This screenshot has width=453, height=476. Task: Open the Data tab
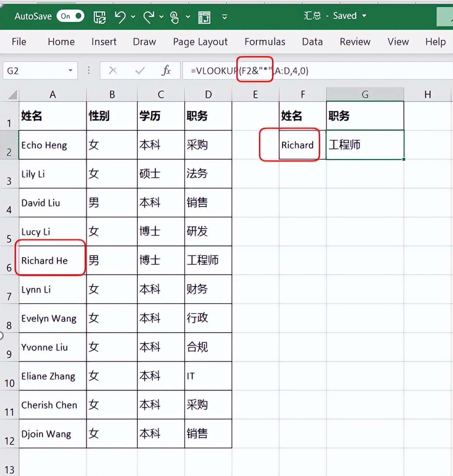[x=312, y=42]
